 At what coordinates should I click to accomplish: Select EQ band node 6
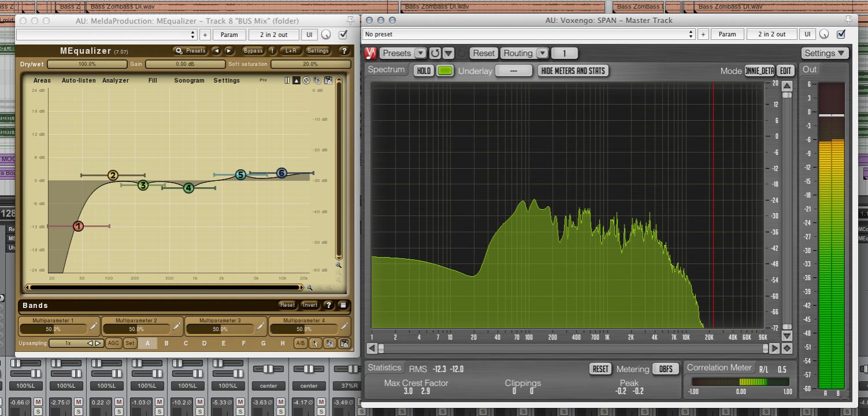282,173
